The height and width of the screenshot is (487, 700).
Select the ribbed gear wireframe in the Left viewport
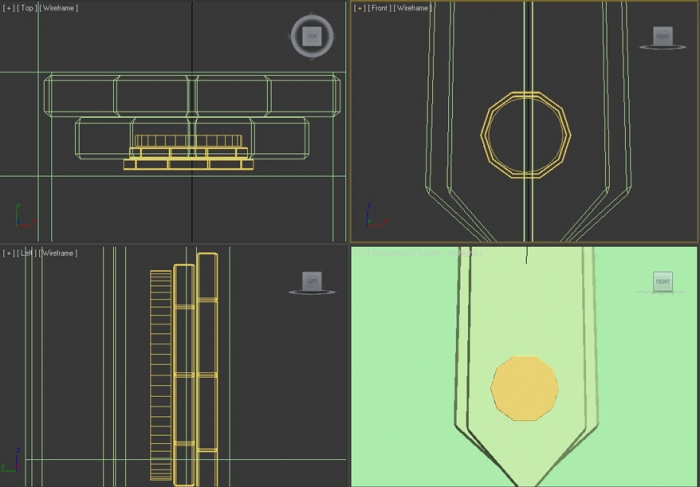[x=161, y=375]
